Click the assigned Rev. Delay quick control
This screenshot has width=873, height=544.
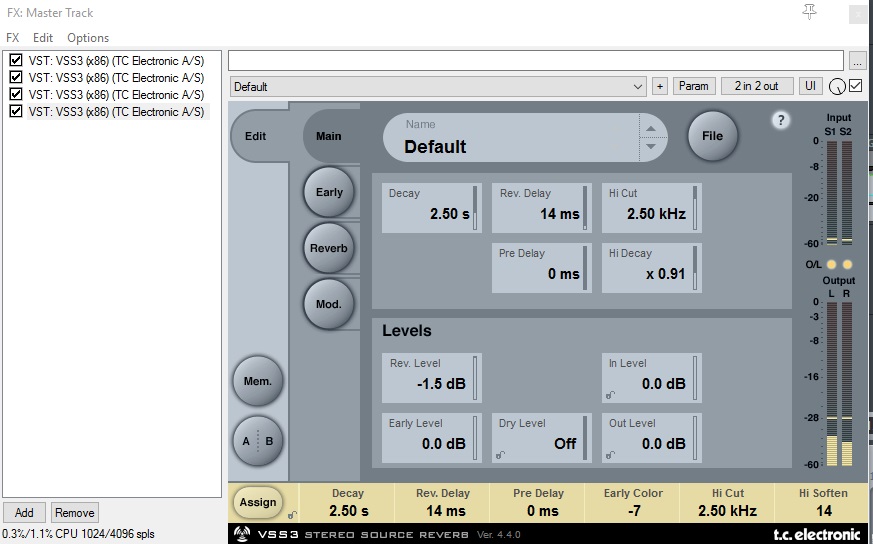point(443,503)
